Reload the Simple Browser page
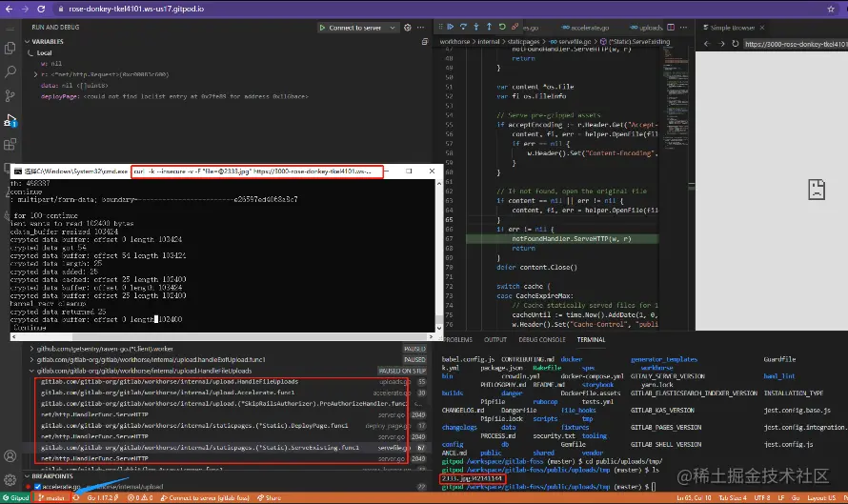Screen dimensions: 848x504 tap(735, 44)
